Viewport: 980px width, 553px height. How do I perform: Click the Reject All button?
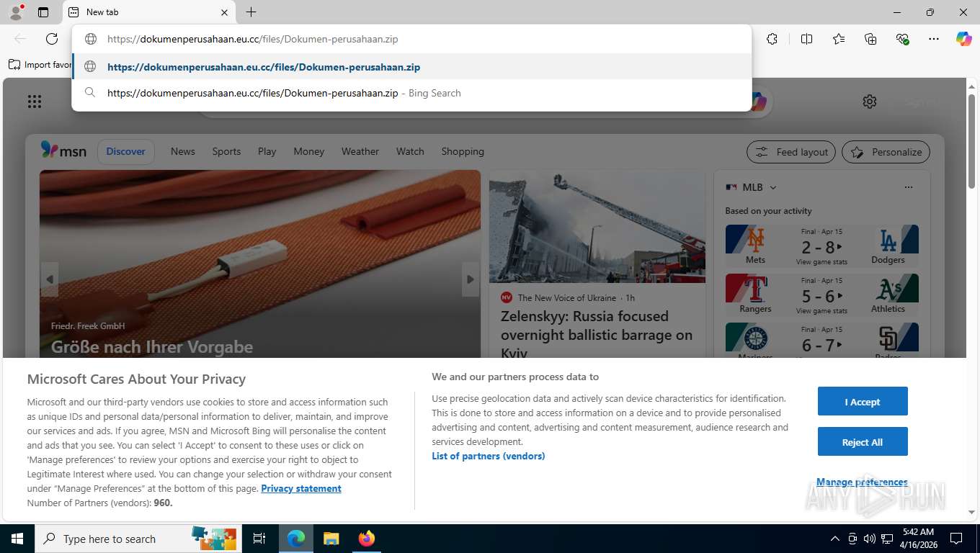pyautogui.click(x=863, y=442)
